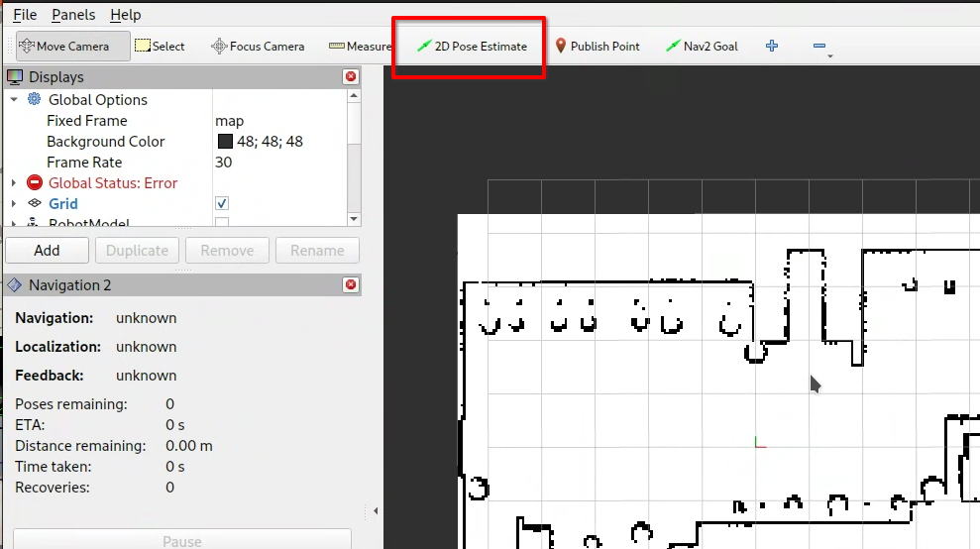Expand the Grid display node
This screenshot has height=549, width=980.
click(14, 203)
